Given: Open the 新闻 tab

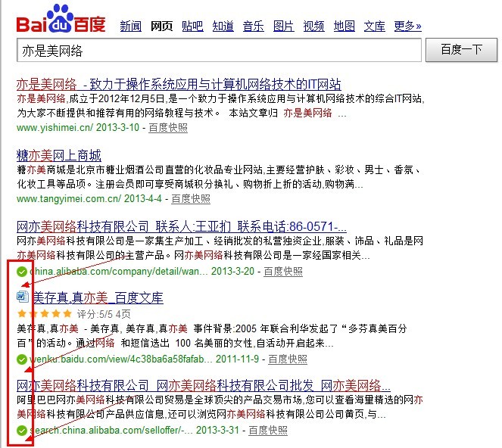Looking at the screenshot, I should pyautogui.click(x=131, y=26).
